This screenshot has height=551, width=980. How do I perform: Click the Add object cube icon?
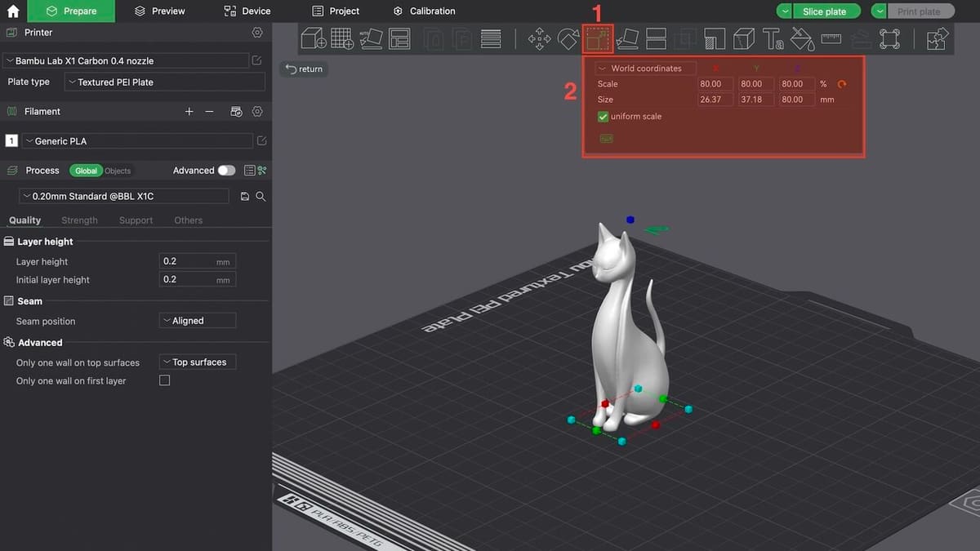pyautogui.click(x=314, y=38)
